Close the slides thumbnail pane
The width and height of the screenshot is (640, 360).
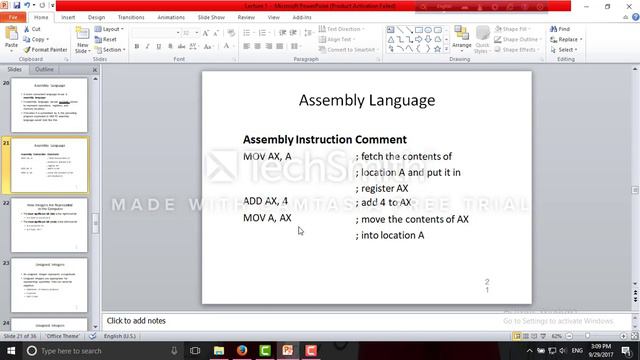(95, 70)
